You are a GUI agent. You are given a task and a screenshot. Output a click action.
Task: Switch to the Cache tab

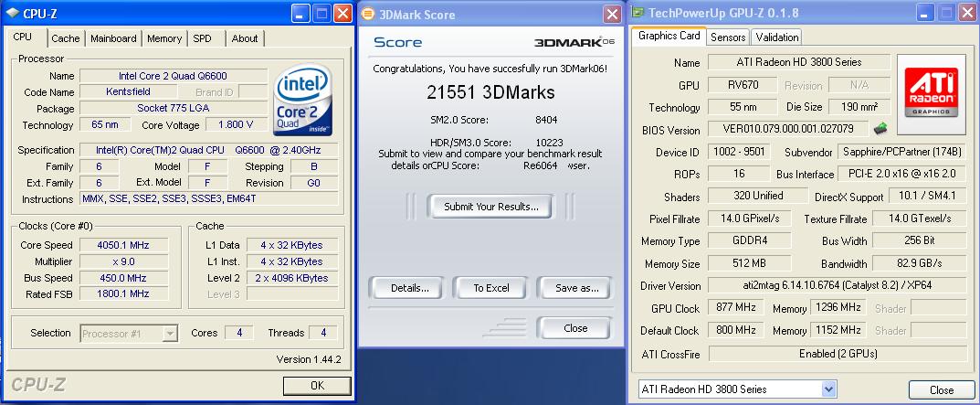(x=66, y=38)
